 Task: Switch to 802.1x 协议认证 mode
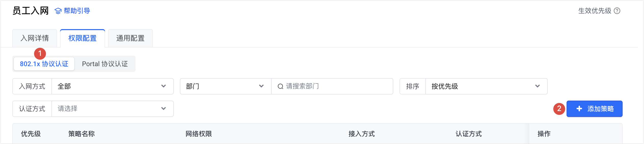[44, 64]
